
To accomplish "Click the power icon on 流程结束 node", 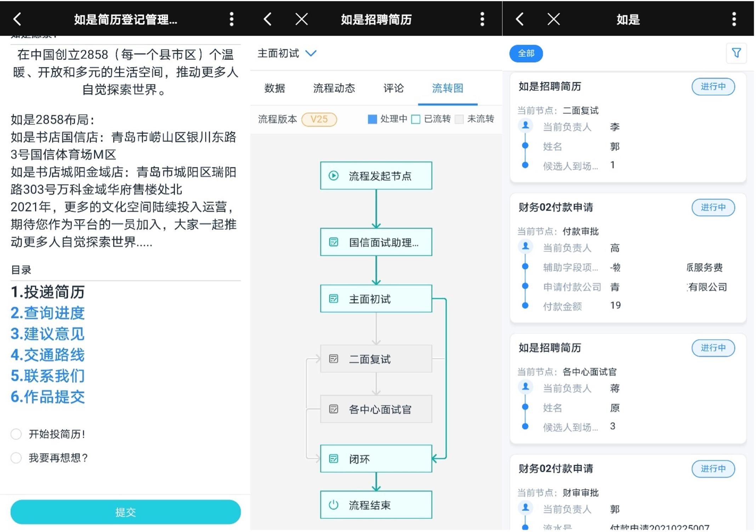I will pyautogui.click(x=334, y=505).
